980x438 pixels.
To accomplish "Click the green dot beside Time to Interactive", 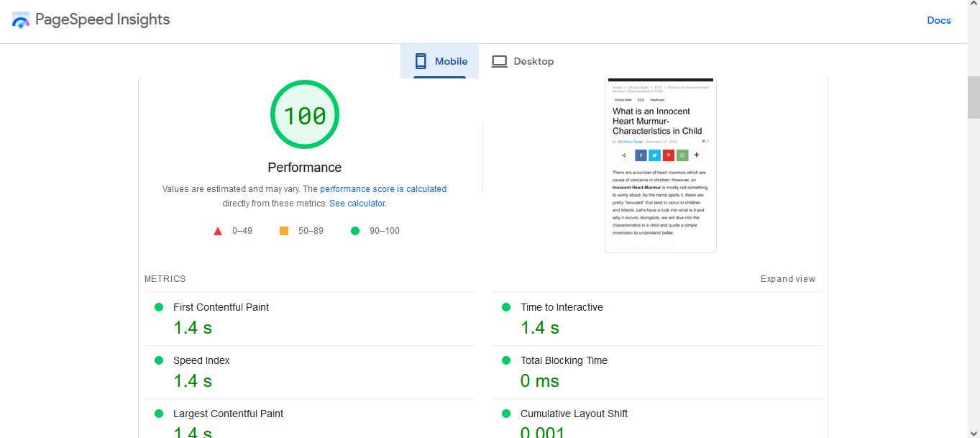I will [506, 307].
